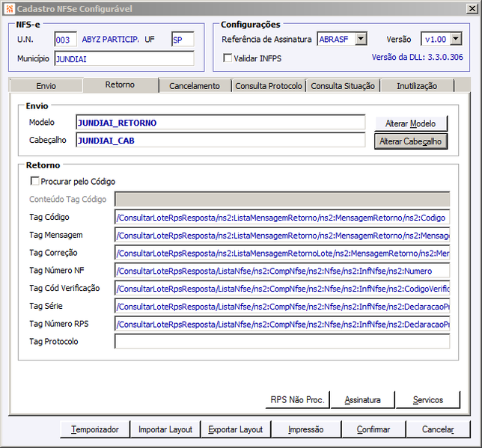Open the Referência de Assinatura dropdown
The height and width of the screenshot is (448, 482).
coord(361,39)
